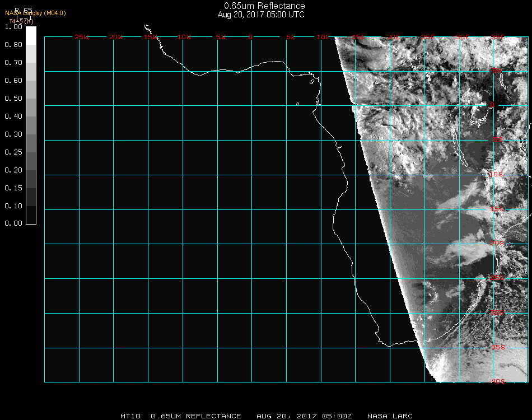Click the footer "AUG 20, 2017 05:00Z" timestamp
This screenshot has width=532, height=420.
click(x=304, y=416)
